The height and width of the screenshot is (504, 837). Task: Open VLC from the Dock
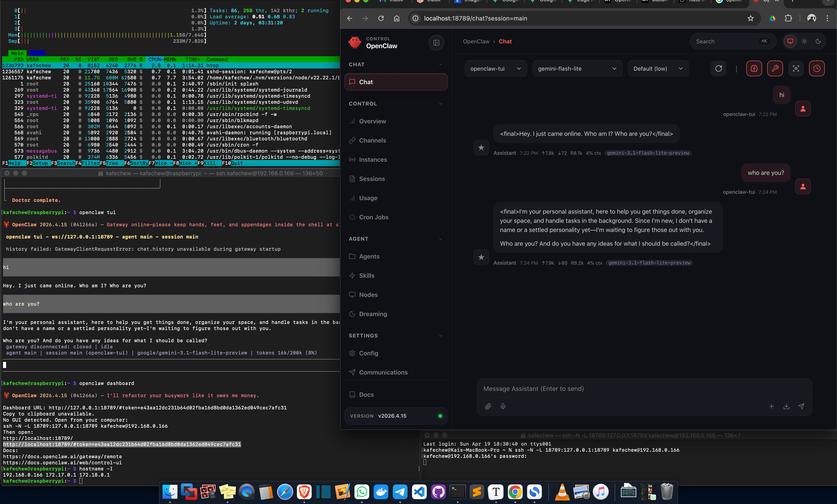[x=562, y=492]
